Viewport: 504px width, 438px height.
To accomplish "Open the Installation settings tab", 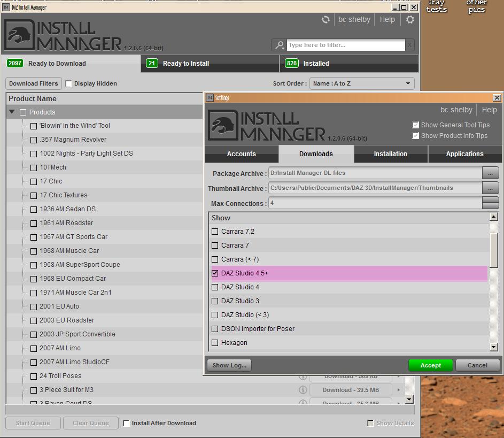I will [x=391, y=154].
